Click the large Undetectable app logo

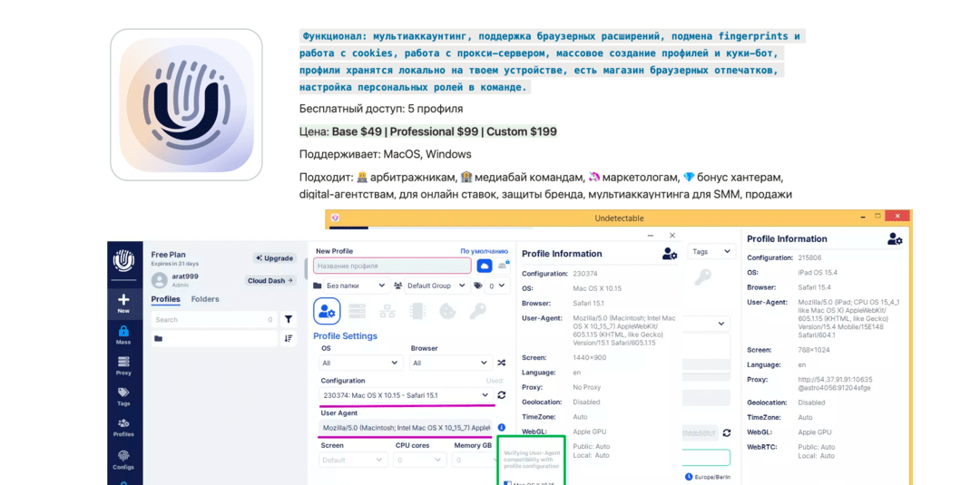186,105
